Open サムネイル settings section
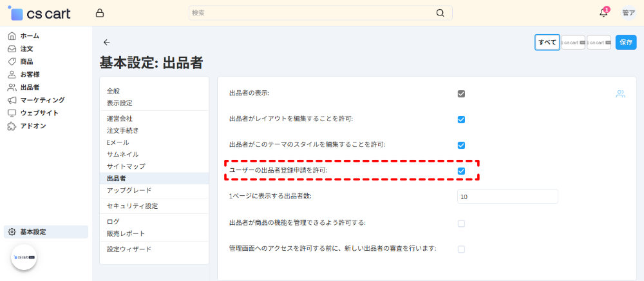The width and height of the screenshot is (644, 281). (123, 155)
